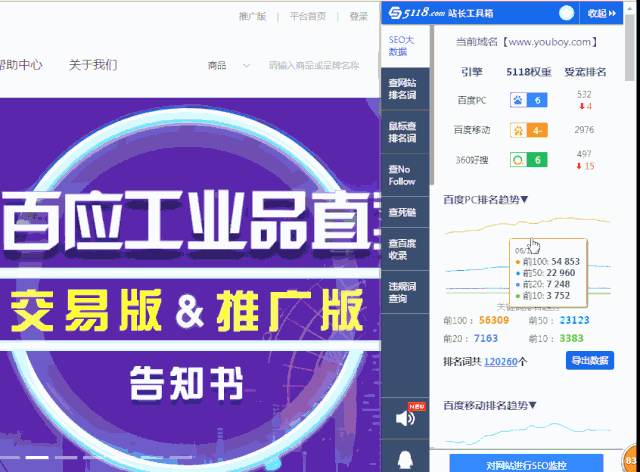The width and height of the screenshot is (640, 472).
Task: Open 查百度收录 sidebar item
Action: coord(405,249)
